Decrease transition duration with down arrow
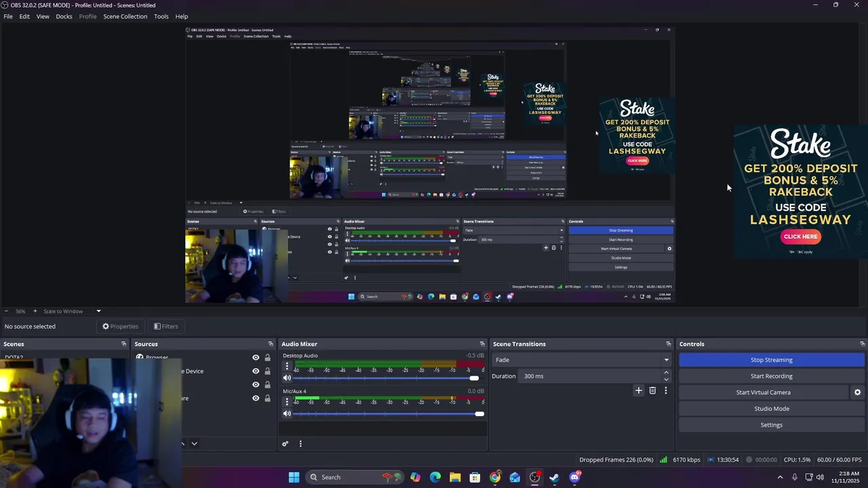Image resolution: width=868 pixels, height=488 pixels. [666, 380]
